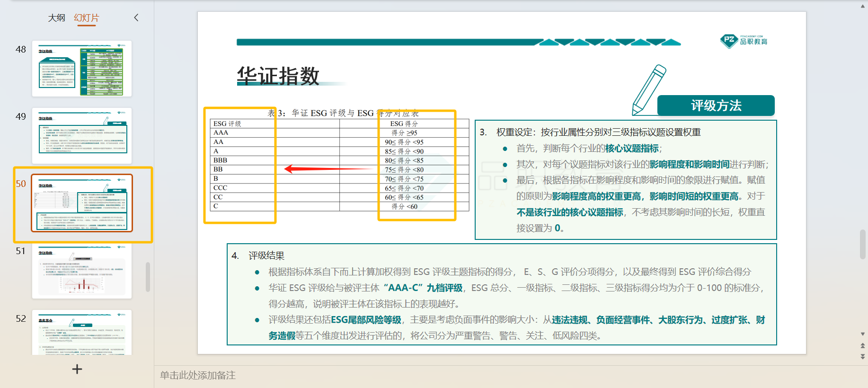The height and width of the screenshot is (388, 868).
Task: Click the pencil illustration on the slide
Action: coord(649,89)
